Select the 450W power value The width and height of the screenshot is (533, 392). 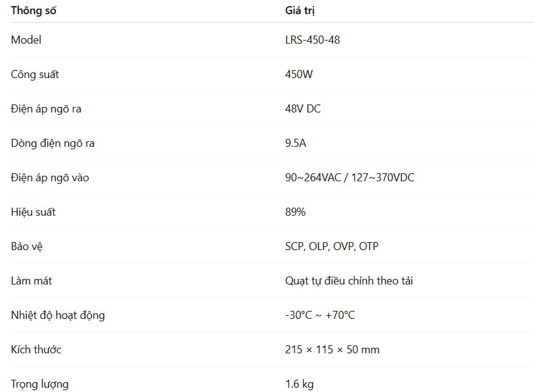pyautogui.click(x=299, y=74)
